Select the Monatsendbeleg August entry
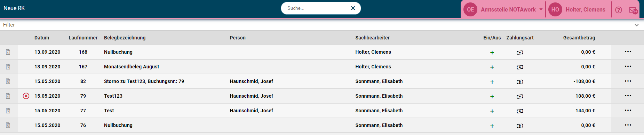This screenshot has width=644, height=135. 132,67
